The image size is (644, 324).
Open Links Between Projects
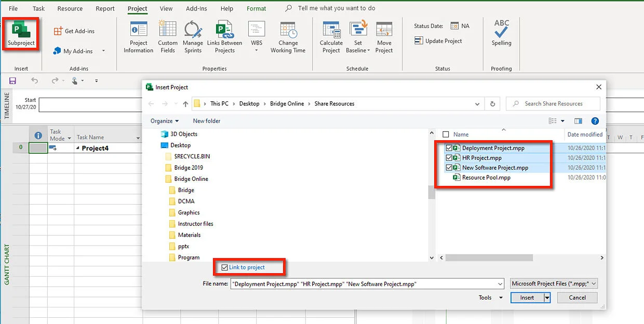(224, 37)
